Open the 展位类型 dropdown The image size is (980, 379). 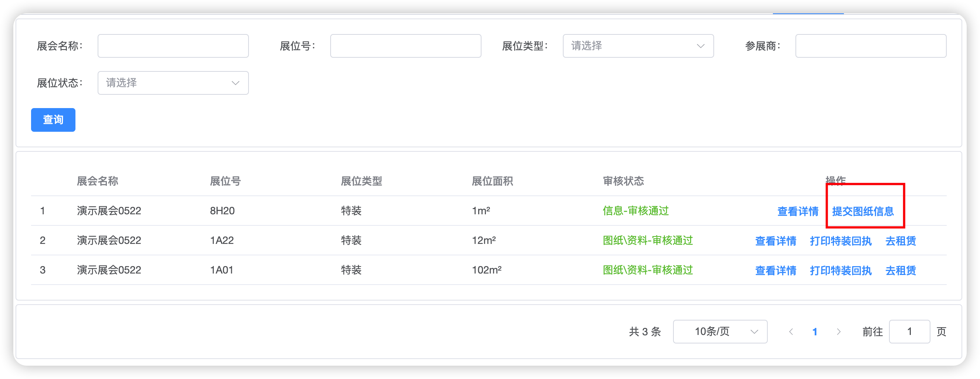point(638,46)
